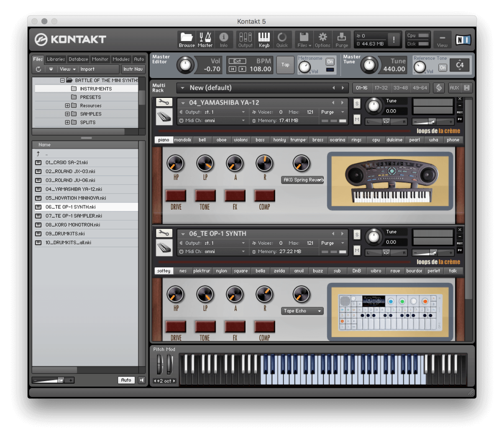Open the Info pane icon
The image size is (504, 438).
224,40
